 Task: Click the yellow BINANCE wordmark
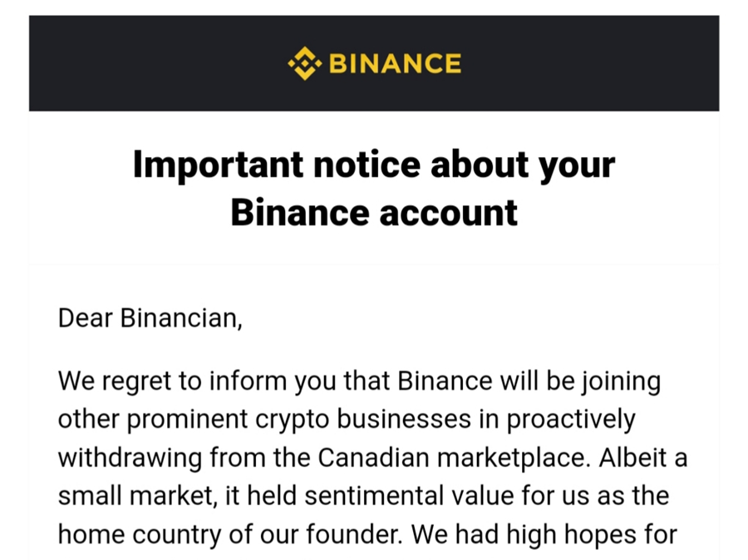pyautogui.click(x=395, y=63)
